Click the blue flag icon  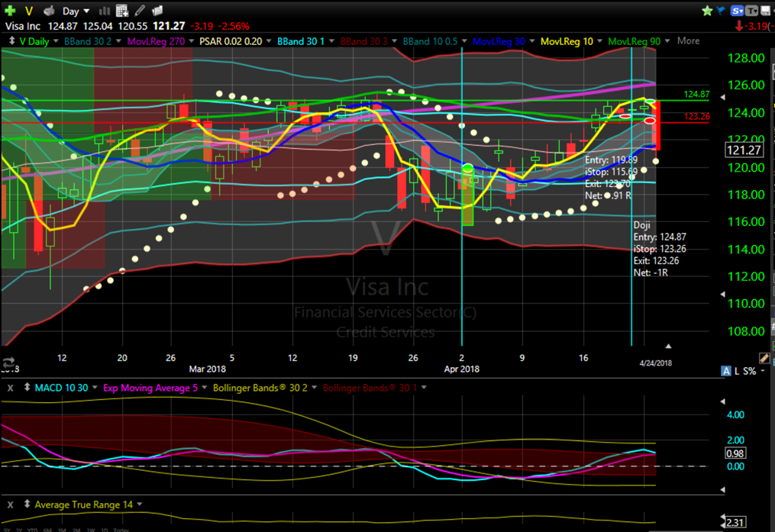[721, 11]
